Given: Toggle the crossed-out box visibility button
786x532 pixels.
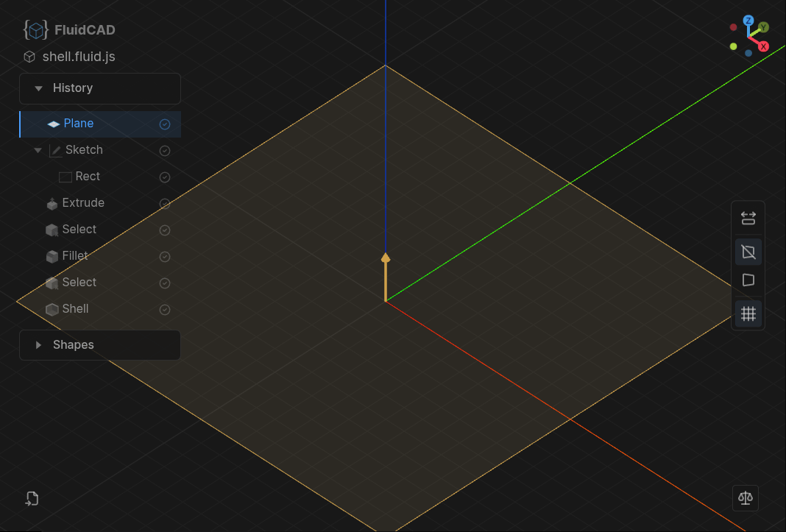Looking at the screenshot, I should click(x=748, y=252).
